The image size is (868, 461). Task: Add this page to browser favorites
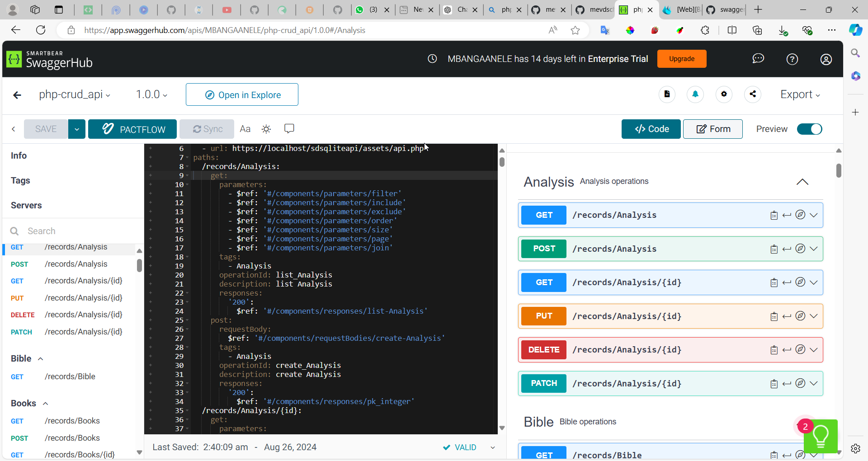(575, 30)
